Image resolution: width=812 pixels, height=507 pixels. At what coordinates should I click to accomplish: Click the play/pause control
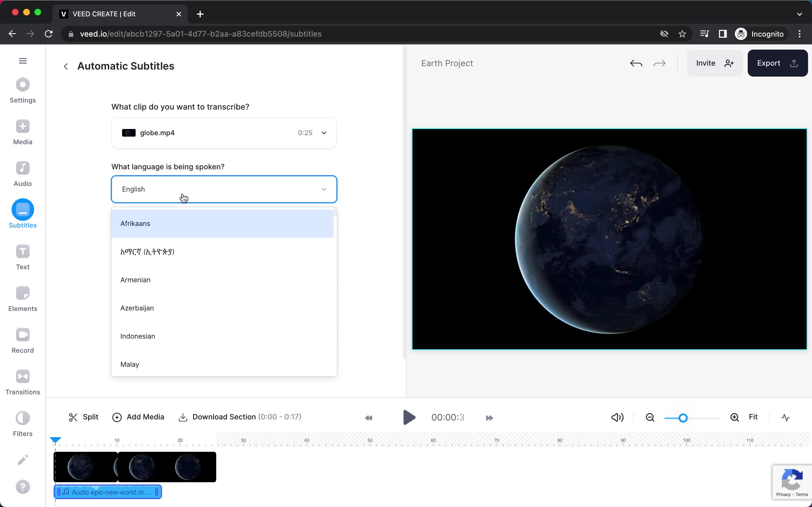click(409, 417)
